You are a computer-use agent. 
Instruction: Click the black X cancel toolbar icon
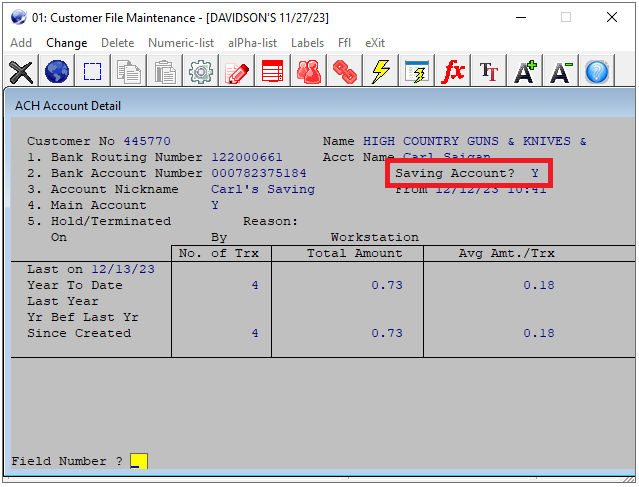[21, 72]
